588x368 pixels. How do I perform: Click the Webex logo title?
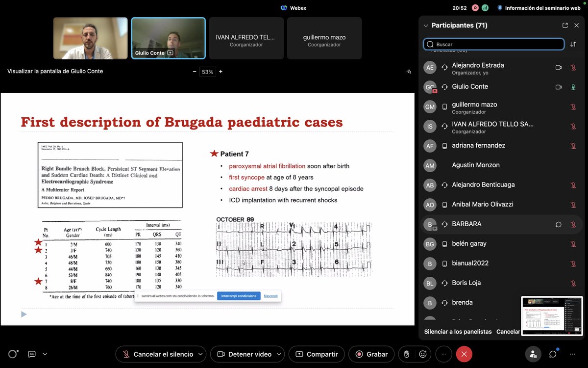(294, 8)
